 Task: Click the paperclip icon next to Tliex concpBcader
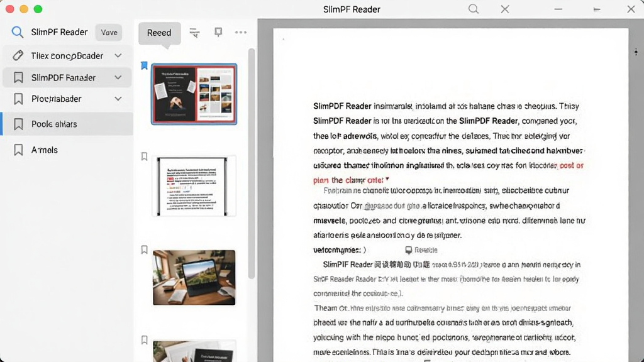[x=18, y=55]
